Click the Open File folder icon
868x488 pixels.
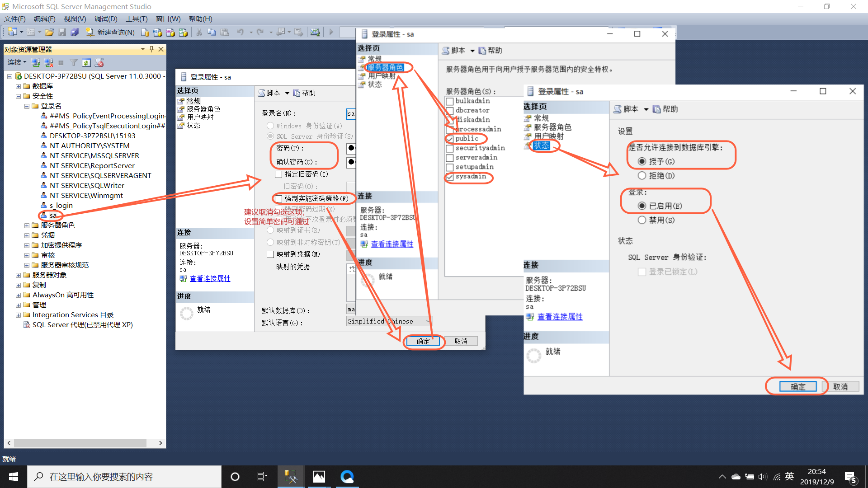coord(49,32)
